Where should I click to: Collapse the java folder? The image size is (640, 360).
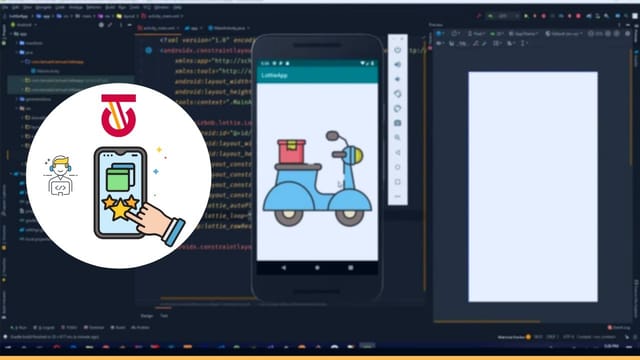17,53
